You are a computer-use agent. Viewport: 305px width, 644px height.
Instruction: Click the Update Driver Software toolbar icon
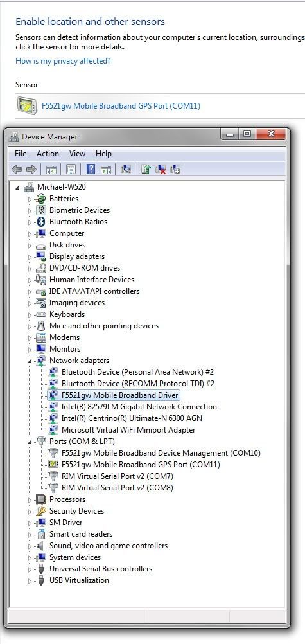(145, 169)
